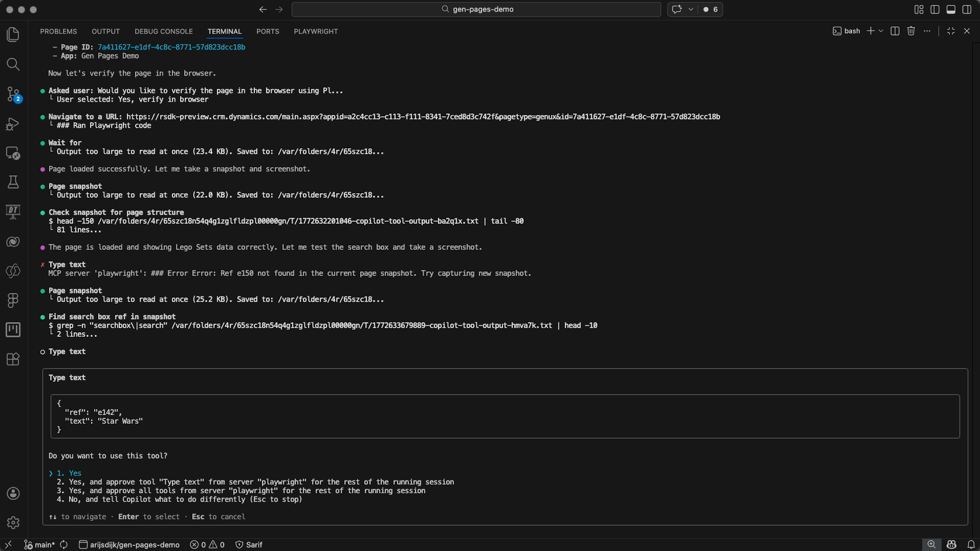
Task: Expand the source control dropdown in the title bar
Action: pos(691,9)
